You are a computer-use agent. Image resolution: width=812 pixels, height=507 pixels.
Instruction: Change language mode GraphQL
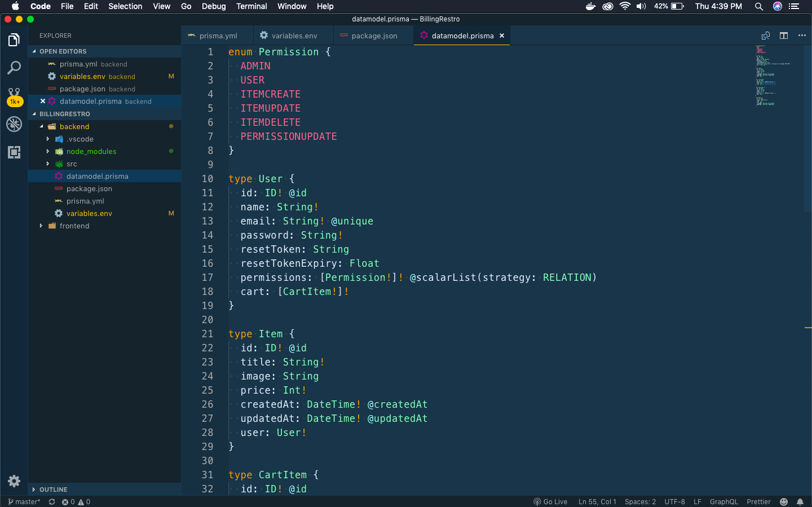pos(724,502)
